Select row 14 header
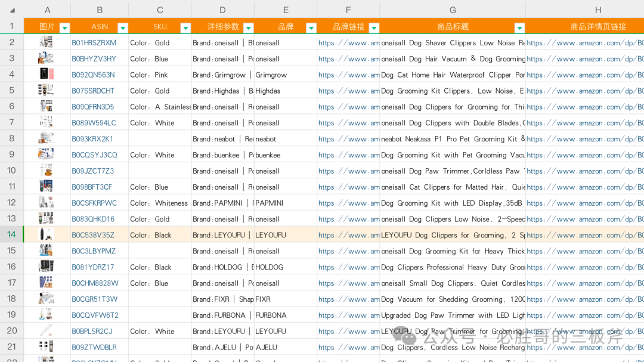The width and height of the screenshot is (644, 362). 11,234
